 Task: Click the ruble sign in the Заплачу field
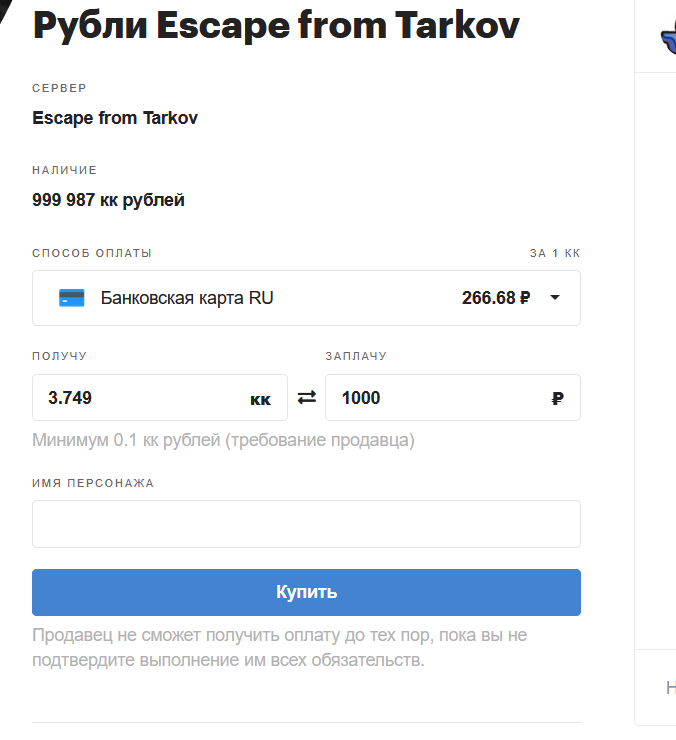(x=557, y=398)
